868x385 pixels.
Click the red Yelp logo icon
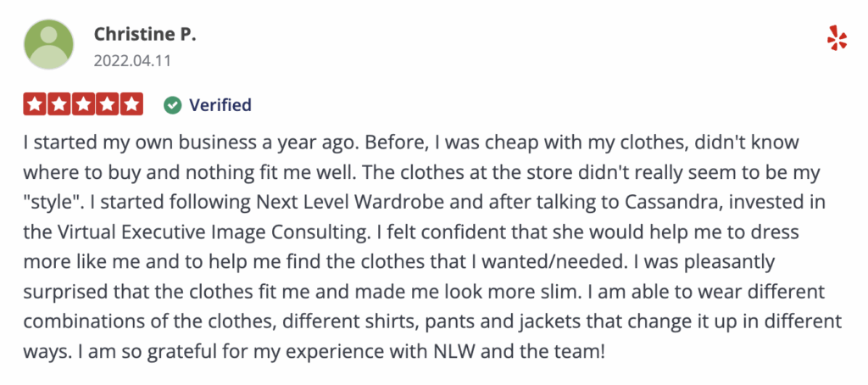[837, 39]
